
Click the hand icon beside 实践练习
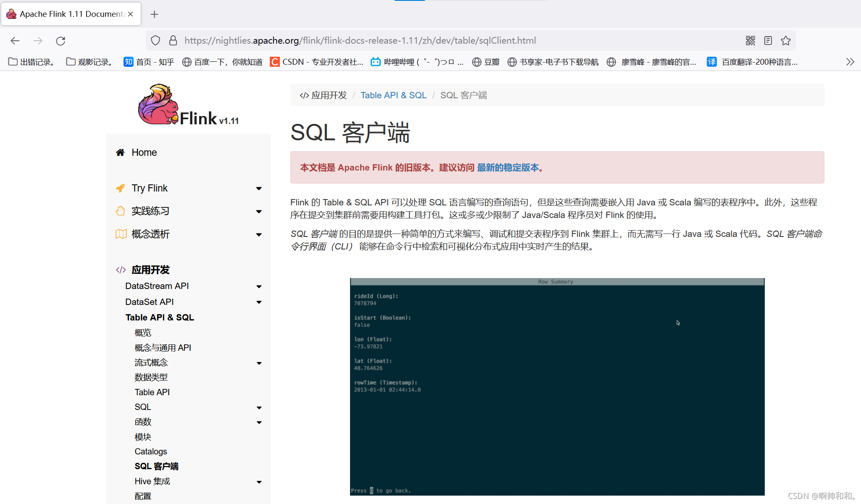[121, 211]
